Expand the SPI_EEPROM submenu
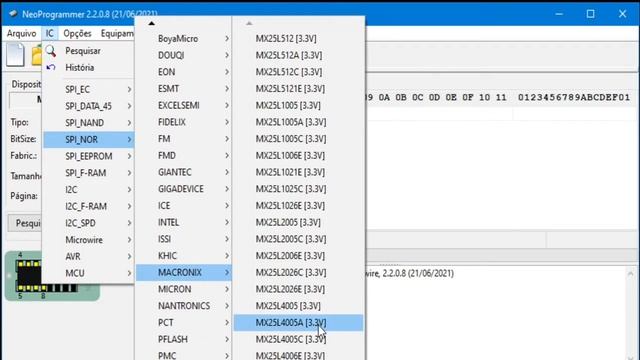The height and width of the screenshot is (360, 640). pyautogui.click(x=89, y=156)
